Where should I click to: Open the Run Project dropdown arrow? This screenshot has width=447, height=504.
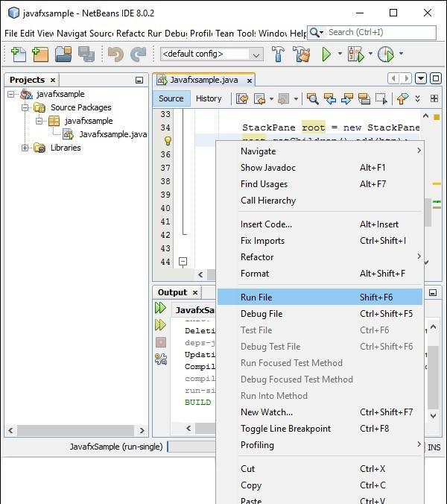(340, 54)
